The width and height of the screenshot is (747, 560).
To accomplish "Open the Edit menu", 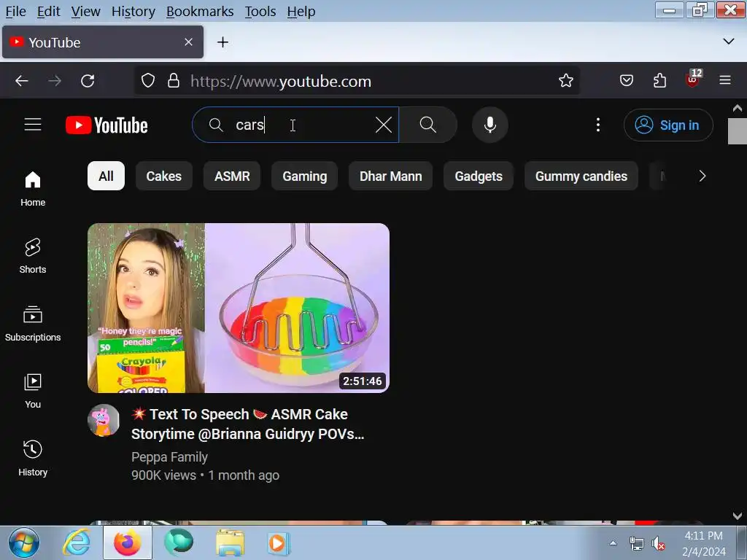I will (x=49, y=12).
